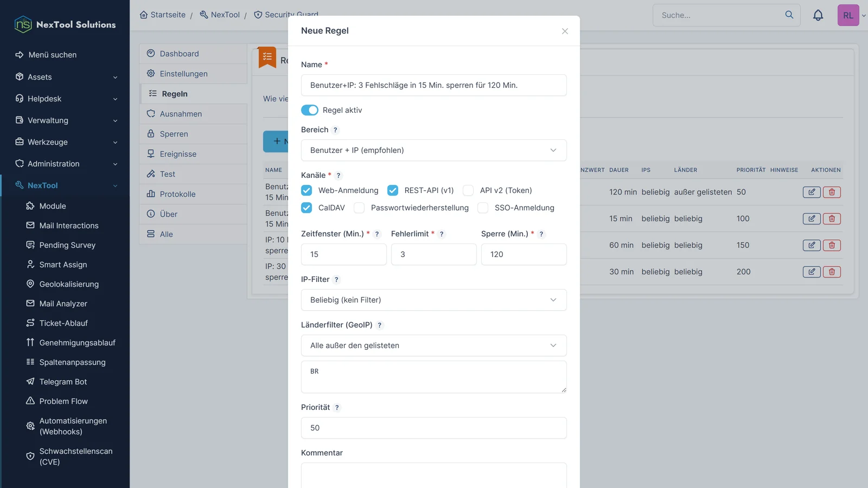Click the help icon beside IP-Filter
The image size is (868, 488).
coord(336,280)
